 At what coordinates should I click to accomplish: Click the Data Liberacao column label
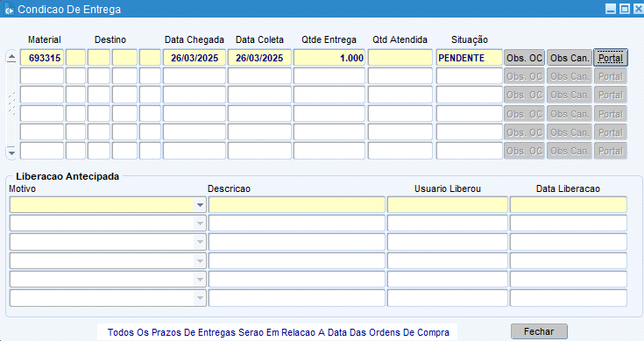[568, 189]
